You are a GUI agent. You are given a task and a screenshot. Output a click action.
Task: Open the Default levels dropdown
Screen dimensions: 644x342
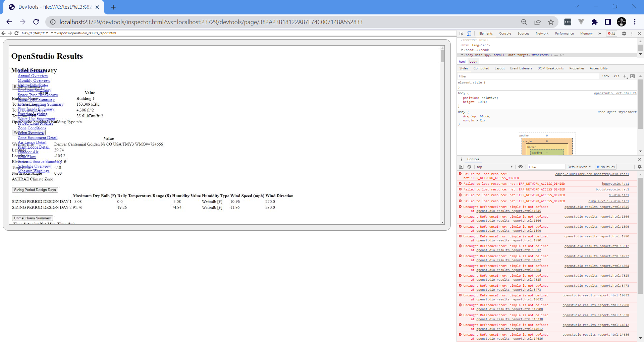click(x=579, y=167)
